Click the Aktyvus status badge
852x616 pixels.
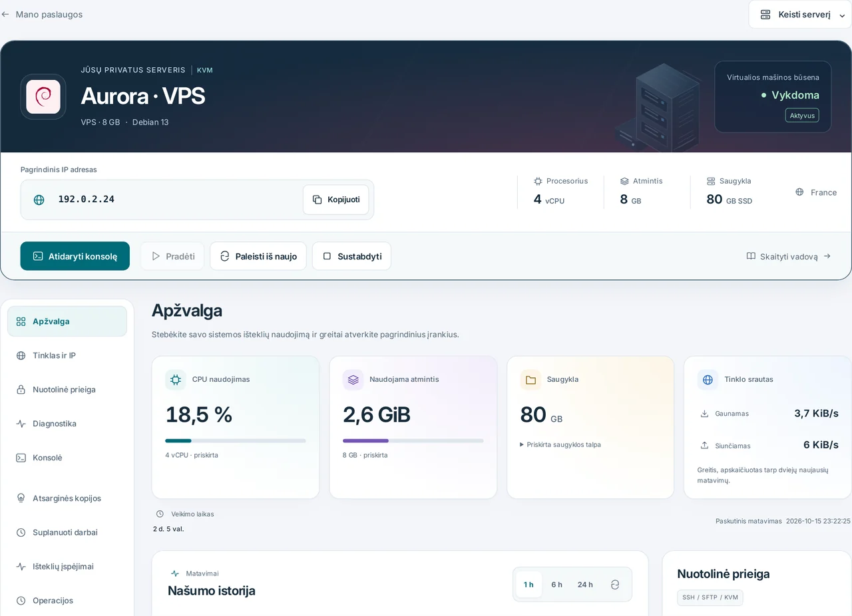(x=802, y=115)
